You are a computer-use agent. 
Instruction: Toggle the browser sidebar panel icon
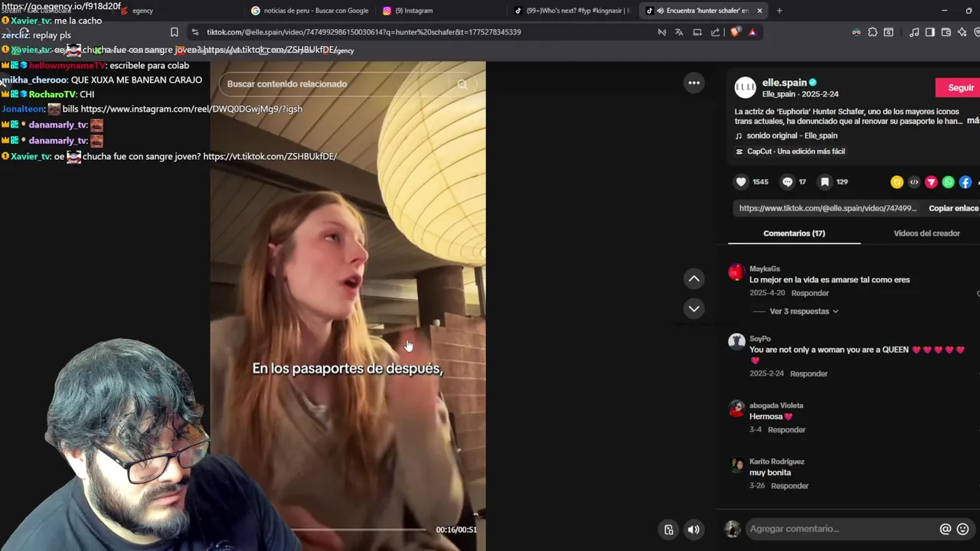click(x=930, y=32)
